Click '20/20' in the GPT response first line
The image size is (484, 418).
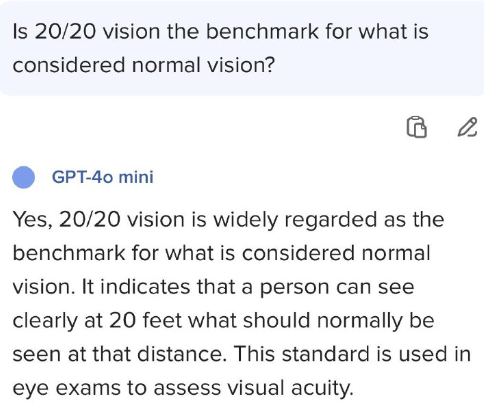point(90,220)
